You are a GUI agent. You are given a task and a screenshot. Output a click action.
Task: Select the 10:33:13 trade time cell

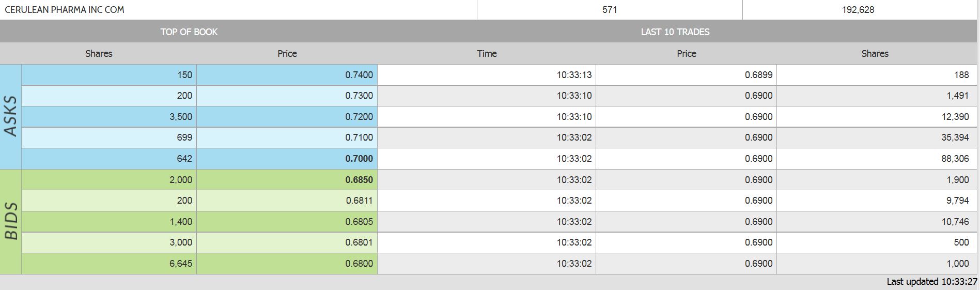(x=574, y=75)
